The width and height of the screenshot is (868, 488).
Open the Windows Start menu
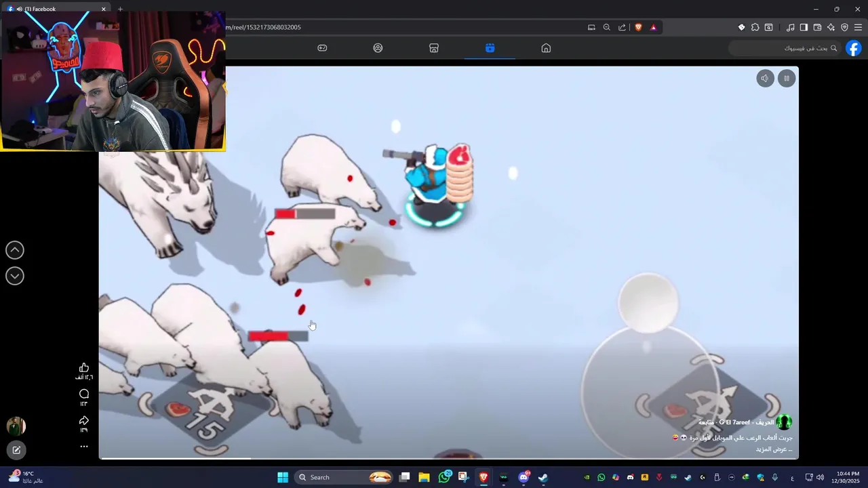tap(283, 477)
